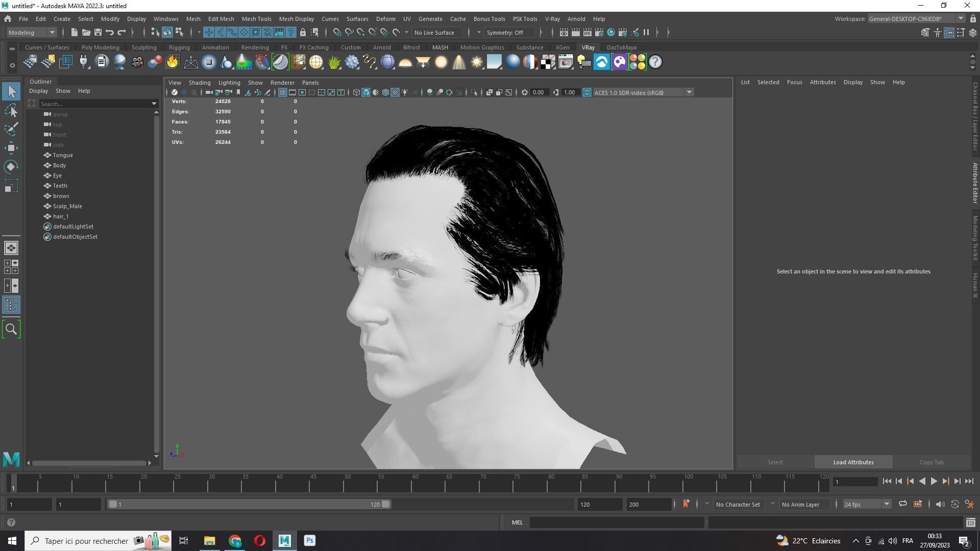Click the purple palette shelf icon

[x=619, y=62]
